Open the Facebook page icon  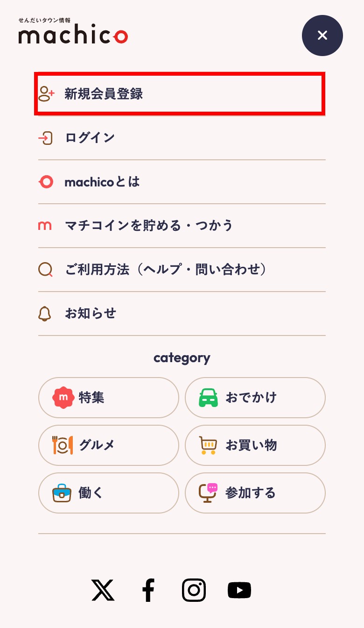pyautogui.click(x=148, y=590)
